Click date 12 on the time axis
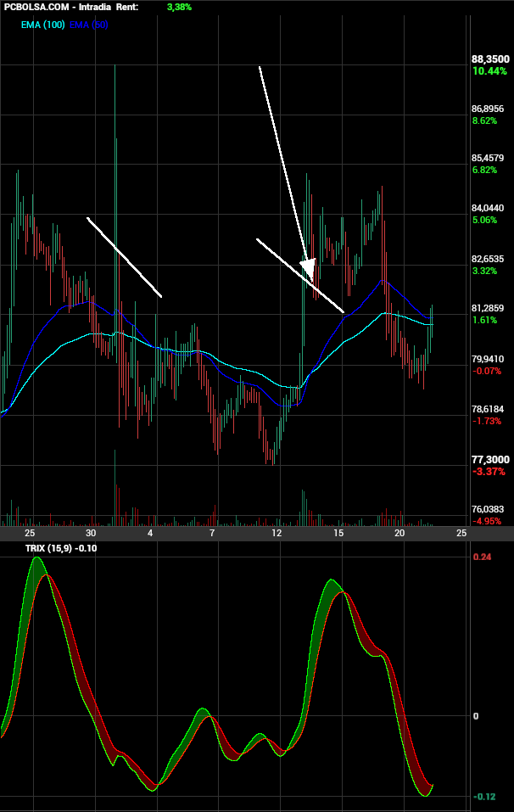The image size is (514, 812). (x=277, y=533)
